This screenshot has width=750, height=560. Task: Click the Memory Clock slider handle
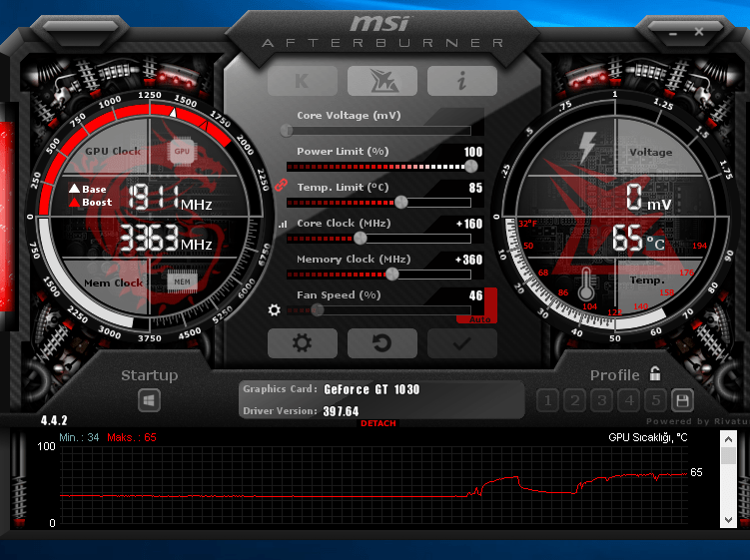pos(391,275)
